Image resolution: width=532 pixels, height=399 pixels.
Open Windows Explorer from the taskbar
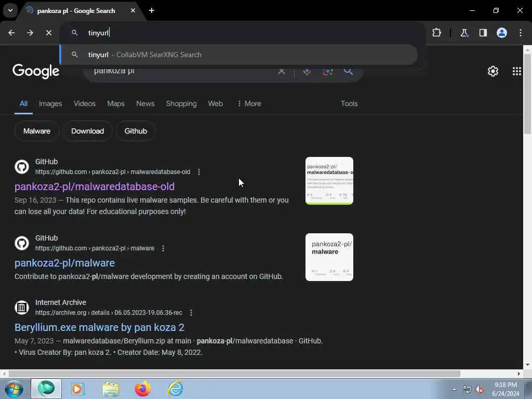coord(111,389)
